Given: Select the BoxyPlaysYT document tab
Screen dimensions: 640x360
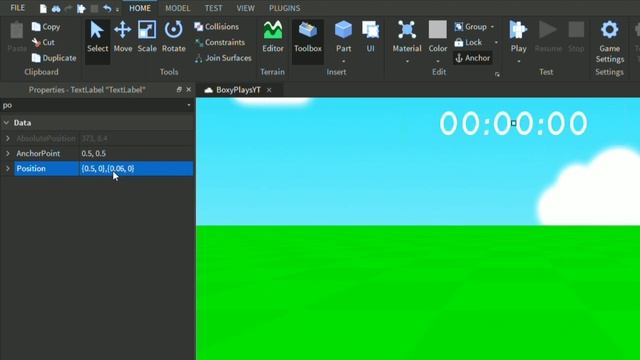Looking at the screenshot, I should [238, 90].
